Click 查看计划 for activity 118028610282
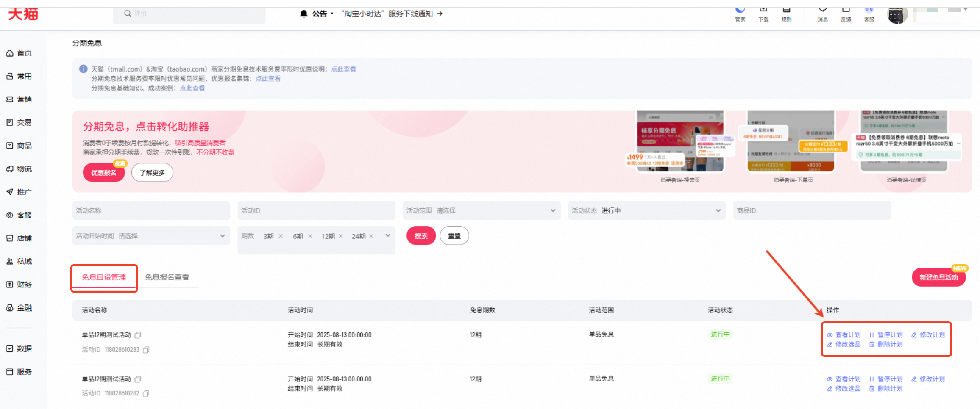 coord(844,379)
